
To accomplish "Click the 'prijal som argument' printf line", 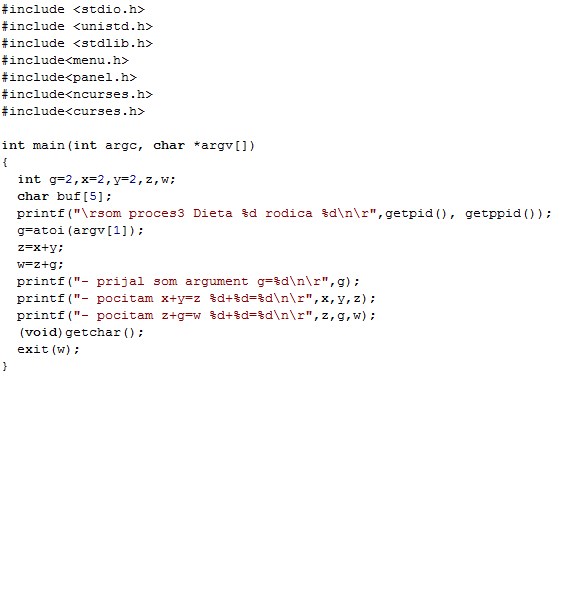I will tap(188, 281).
